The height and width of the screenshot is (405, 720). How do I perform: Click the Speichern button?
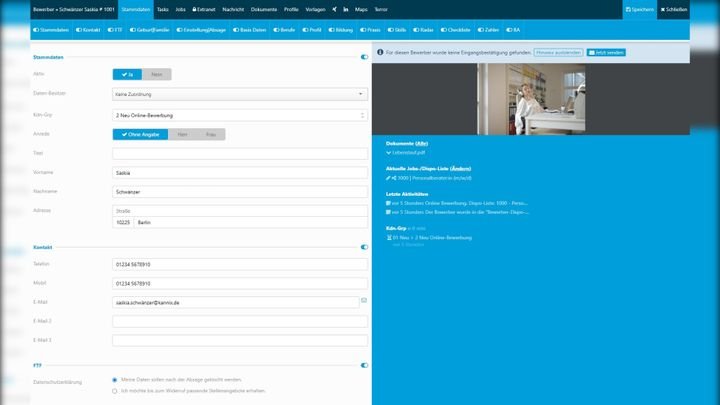[639, 9]
